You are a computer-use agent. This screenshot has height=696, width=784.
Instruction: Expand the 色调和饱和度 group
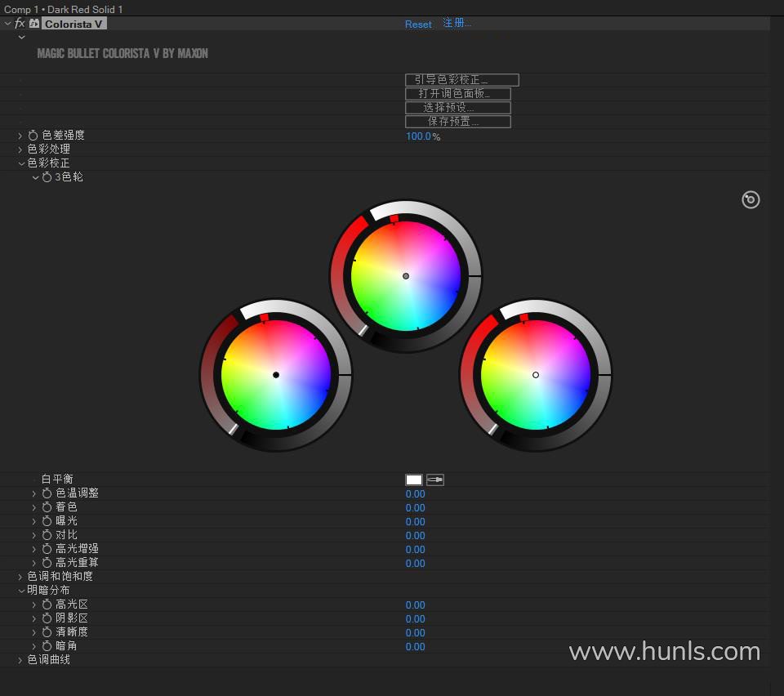point(20,577)
